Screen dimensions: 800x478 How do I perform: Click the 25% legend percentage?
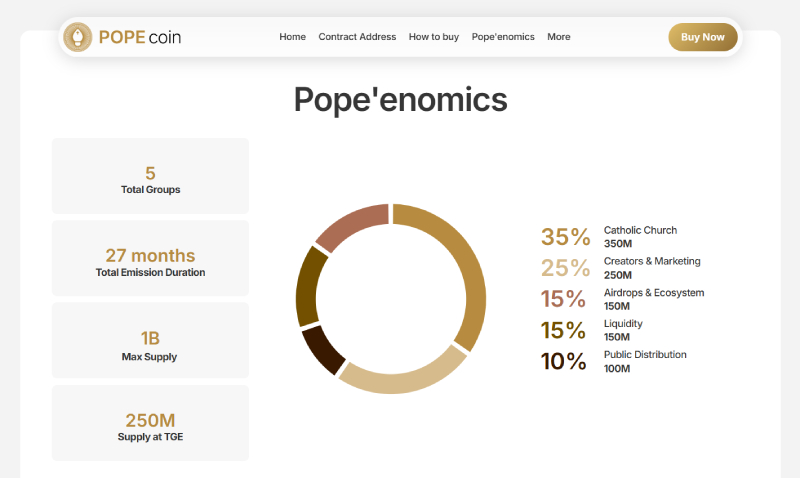pos(566,268)
